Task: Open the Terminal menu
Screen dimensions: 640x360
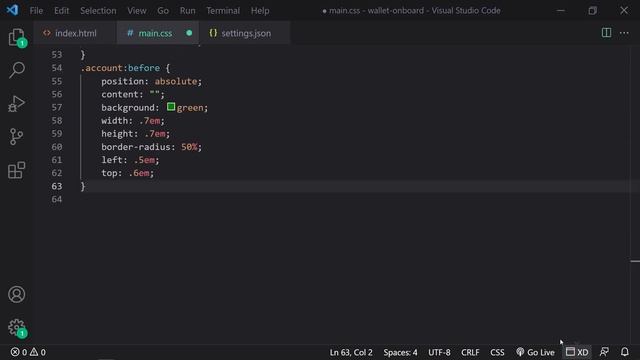Action: pyautogui.click(x=223, y=11)
